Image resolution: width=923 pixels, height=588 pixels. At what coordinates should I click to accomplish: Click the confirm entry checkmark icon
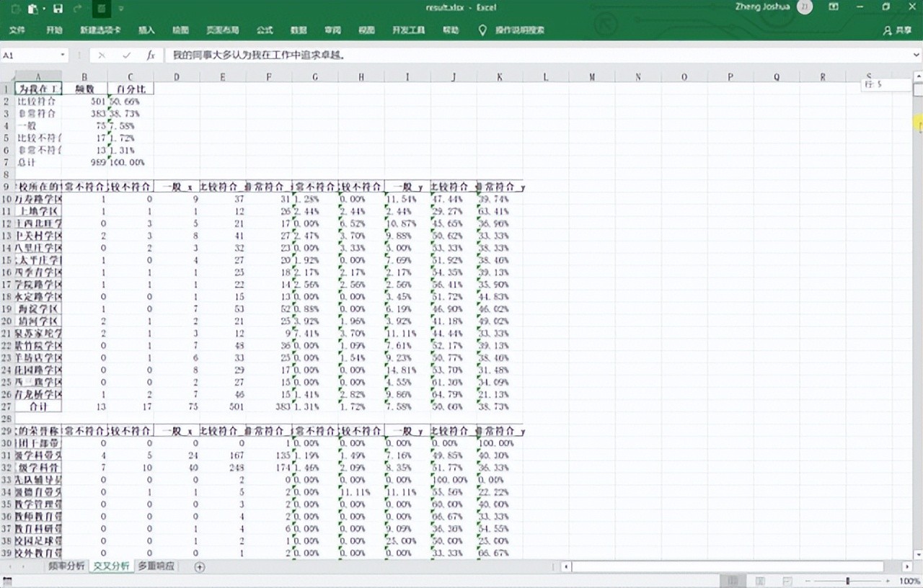[126, 55]
